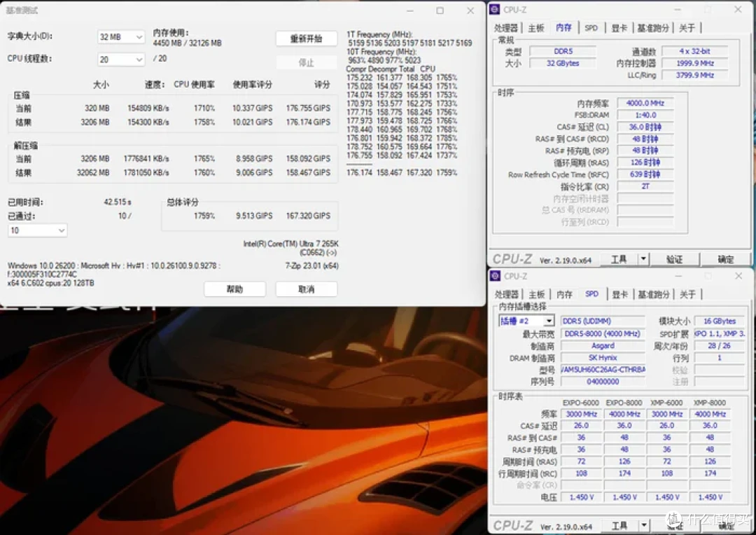The width and height of the screenshot is (756, 535).
Task: Open the memory slot selector dropdown 插槽 #2
Action: tap(526, 321)
